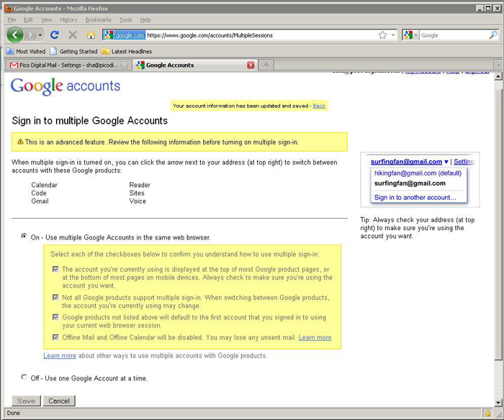Click the 'Sites' product text
Image resolution: width=504 pixels, height=420 pixels.
pyautogui.click(x=137, y=193)
